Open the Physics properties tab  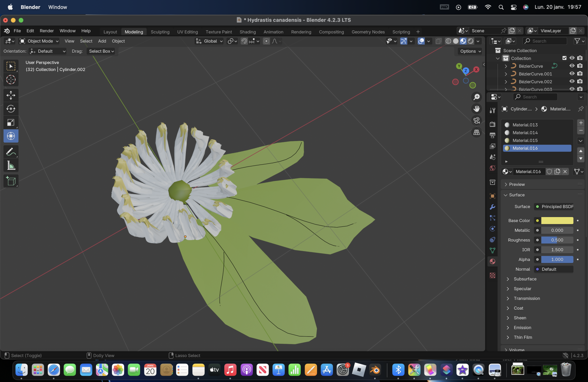(x=492, y=229)
